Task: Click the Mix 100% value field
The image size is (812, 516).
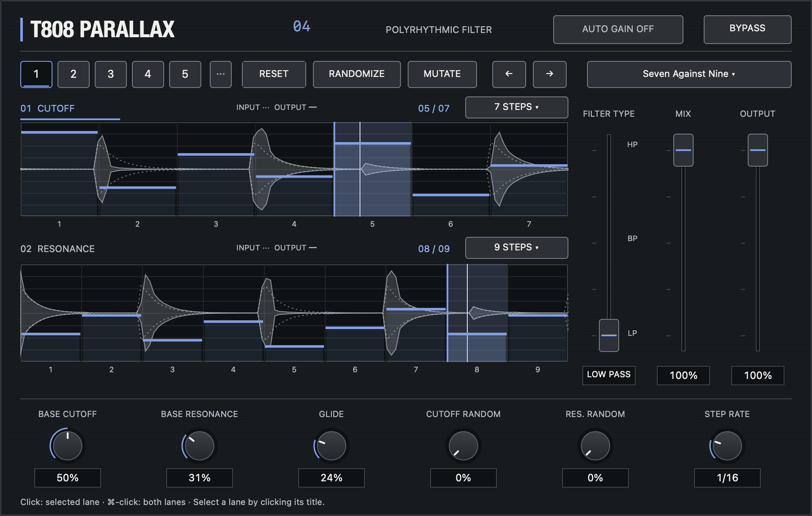Action: pyautogui.click(x=683, y=375)
